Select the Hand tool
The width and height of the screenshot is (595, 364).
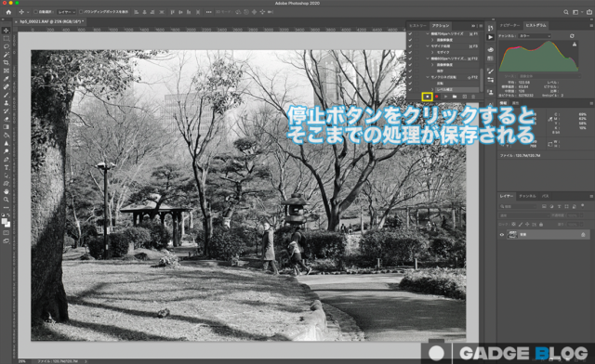pyautogui.click(x=7, y=191)
